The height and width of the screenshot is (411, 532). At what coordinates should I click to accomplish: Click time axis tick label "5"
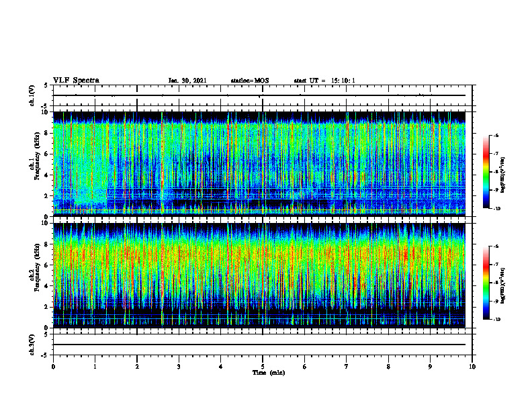click(263, 367)
